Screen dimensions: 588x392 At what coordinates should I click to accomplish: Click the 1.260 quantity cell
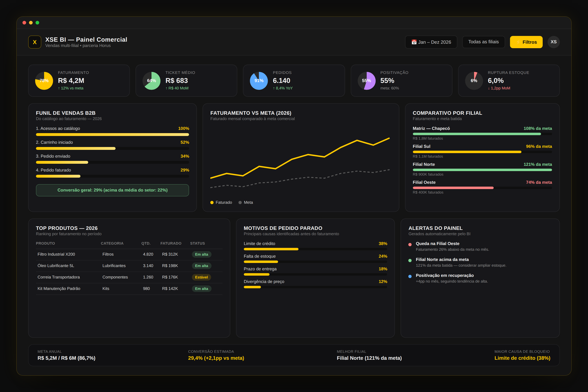pos(148,277)
